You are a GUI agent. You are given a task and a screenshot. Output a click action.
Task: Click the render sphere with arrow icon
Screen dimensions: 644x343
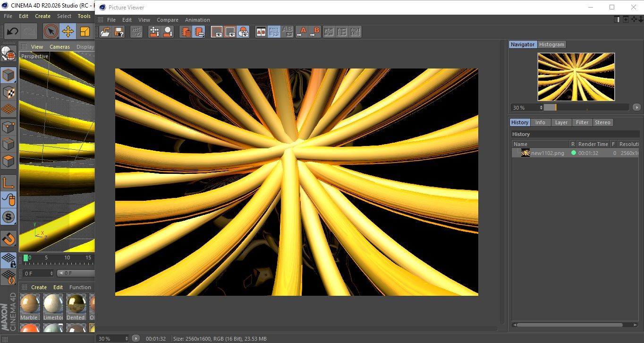[168, 32]
